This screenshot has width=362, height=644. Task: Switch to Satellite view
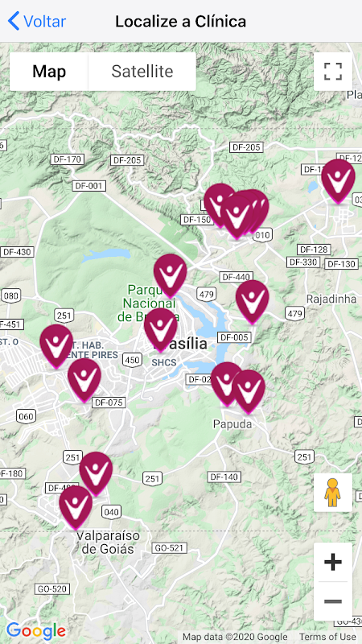[x=142, y=72]
